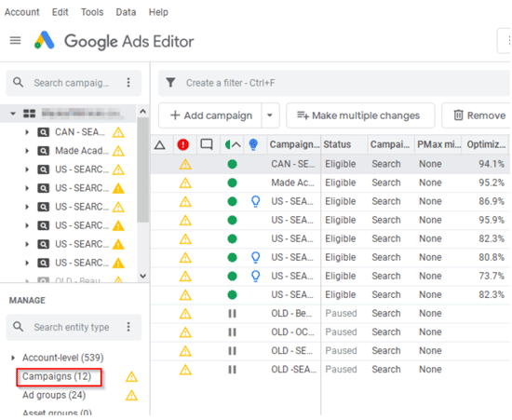Image resolution: width=512 pixels, height=420 pixels.
Task: Sort by status indicator column header
Action: (233, 144)
